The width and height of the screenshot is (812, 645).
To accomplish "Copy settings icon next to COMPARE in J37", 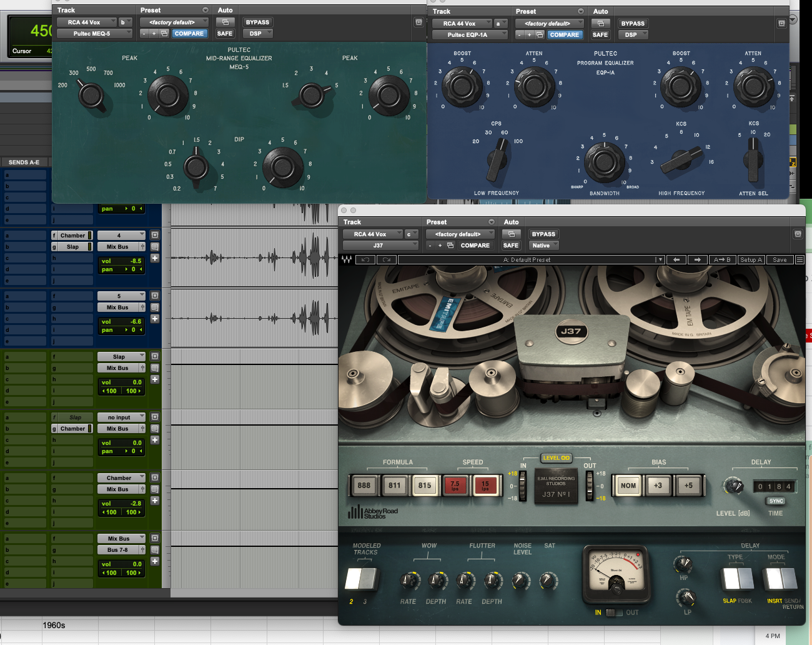I will pyautogui.click(x=450, y=246).
